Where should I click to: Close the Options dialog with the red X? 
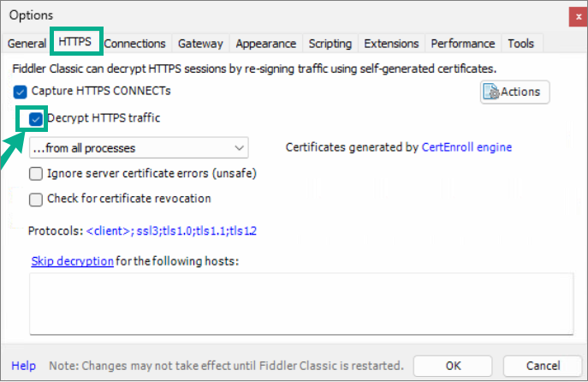[579, 17]
